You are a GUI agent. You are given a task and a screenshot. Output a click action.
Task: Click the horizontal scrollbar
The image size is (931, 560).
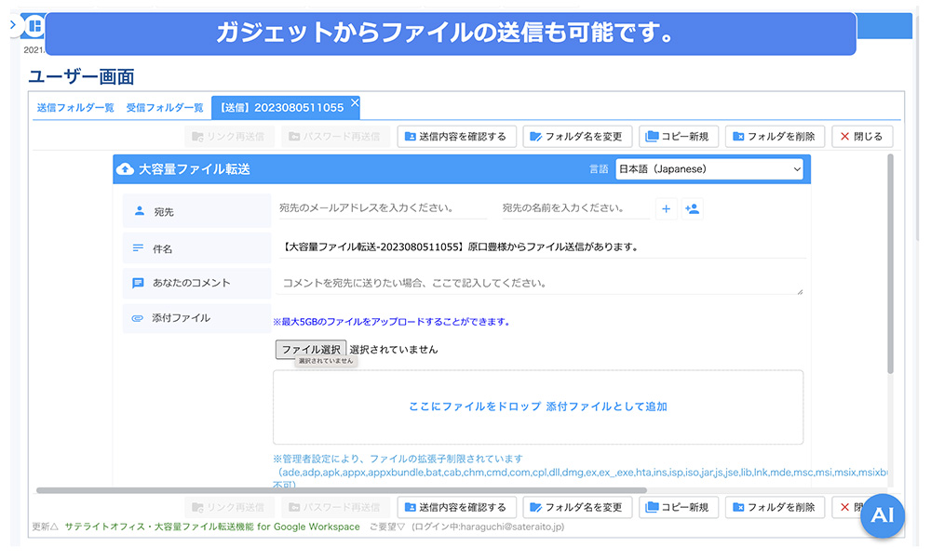click(342, 490)
